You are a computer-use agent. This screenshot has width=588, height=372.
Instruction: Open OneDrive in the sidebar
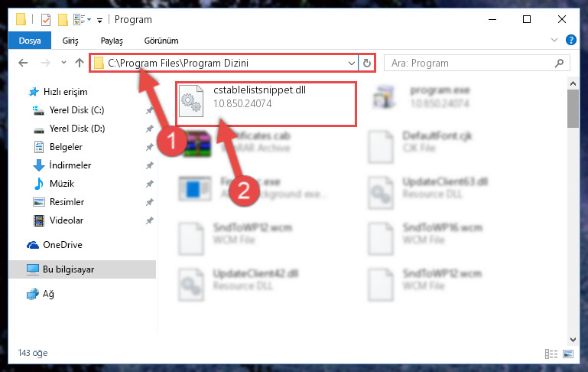point(62,245)
